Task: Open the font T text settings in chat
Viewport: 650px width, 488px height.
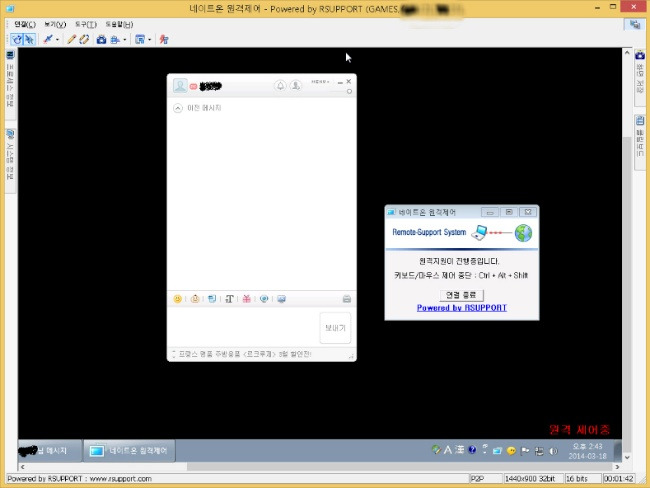Action: 229,299
